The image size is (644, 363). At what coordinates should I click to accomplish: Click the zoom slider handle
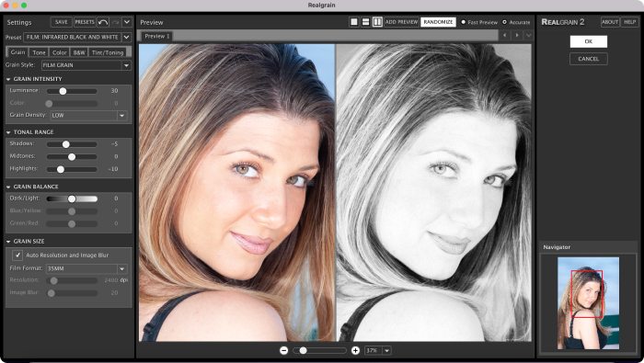(x=303, y=350)
